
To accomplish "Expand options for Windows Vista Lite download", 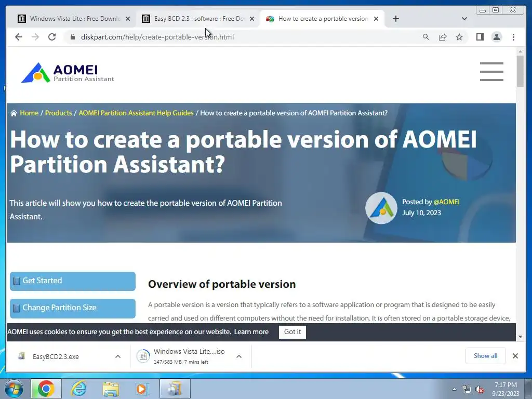I will click(239, 356).
